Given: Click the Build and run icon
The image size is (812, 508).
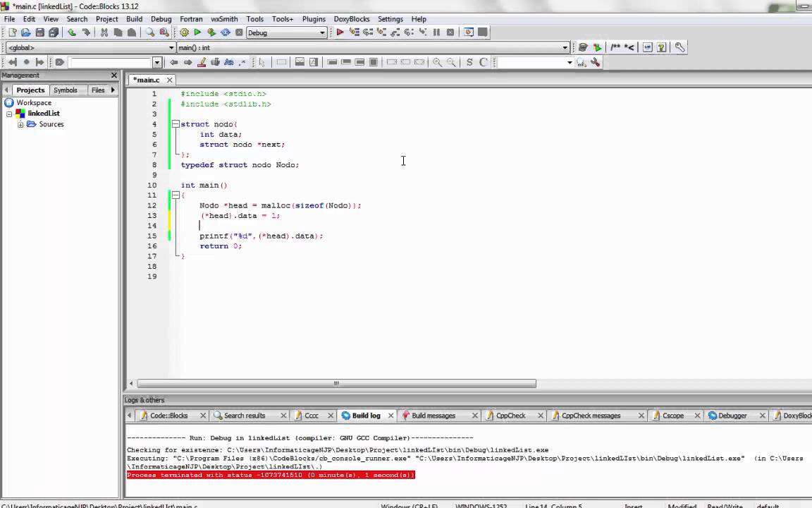Looking at the screenshot, I should tap(211, 32).
